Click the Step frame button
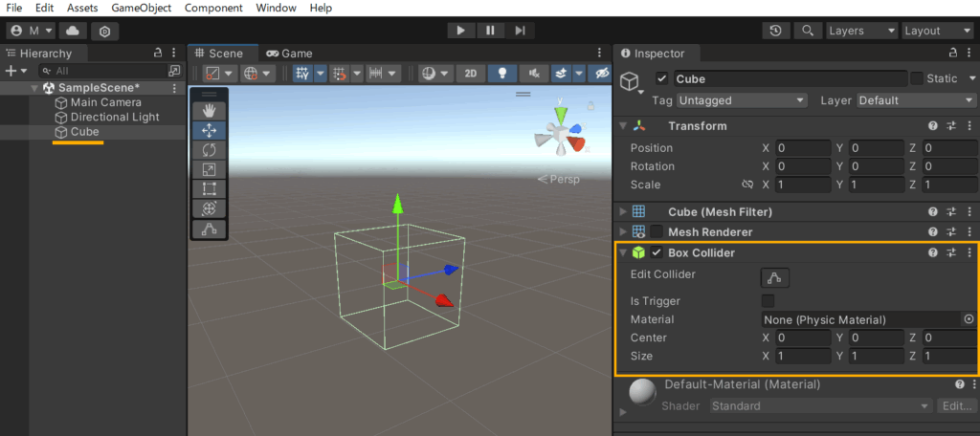The image size is (980, 436). 520,31
